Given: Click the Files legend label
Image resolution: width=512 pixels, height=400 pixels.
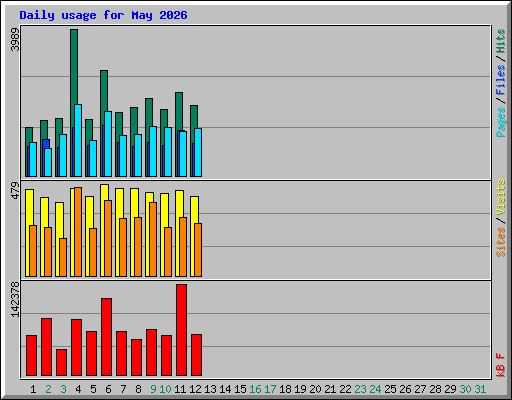Looking at the screenshot, I should point(500,79).
